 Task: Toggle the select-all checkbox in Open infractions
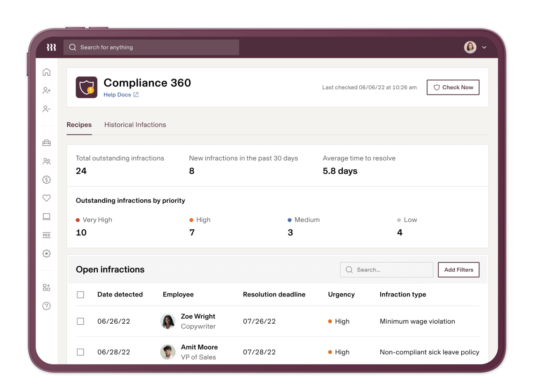point(80,294)
